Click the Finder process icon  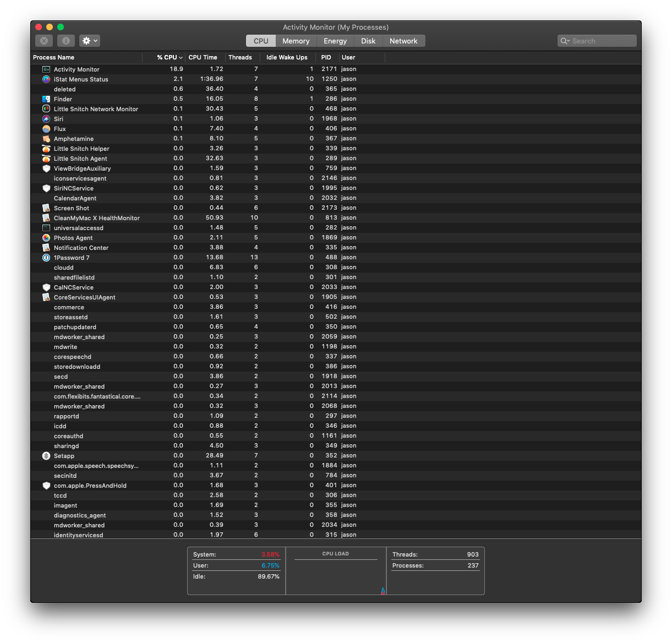point(46,99)
